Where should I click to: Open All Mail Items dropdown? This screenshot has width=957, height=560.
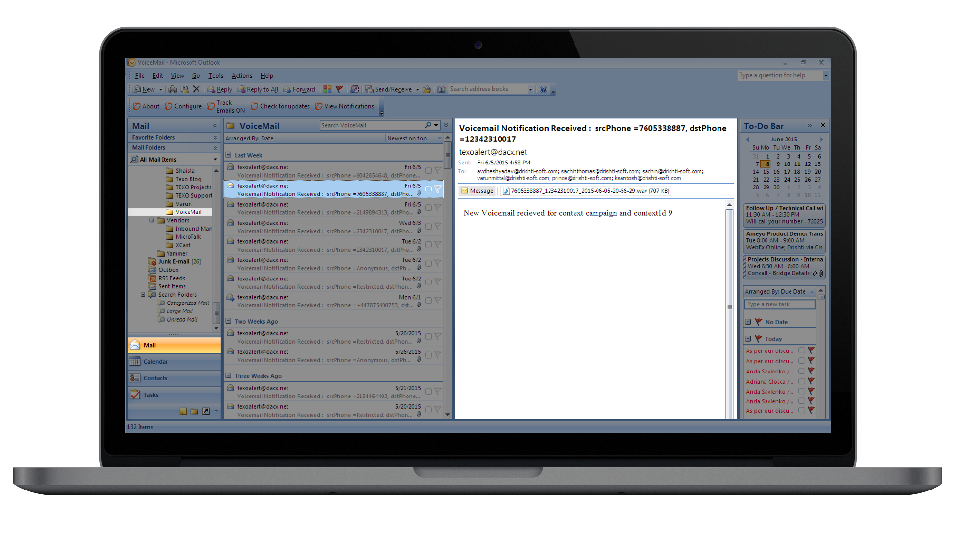pyautogui.click(x=215, y=160)
